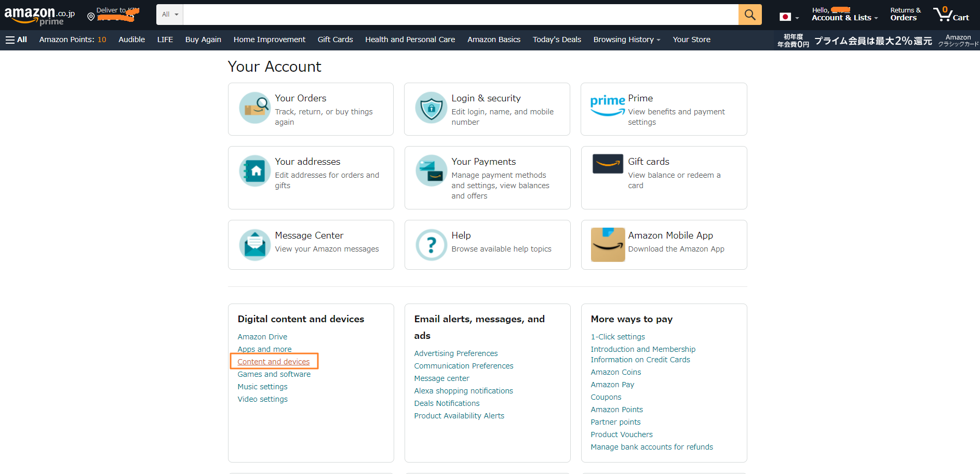Open Your Store nav item
This screenshot has height=474, width=980.
pyautogui.click(x=692, y=39)
